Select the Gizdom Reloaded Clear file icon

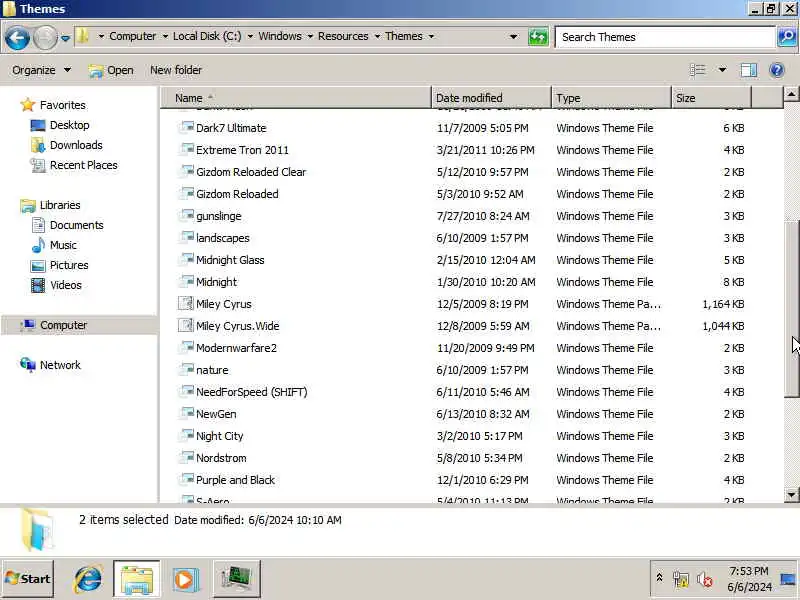pos(186,171)
